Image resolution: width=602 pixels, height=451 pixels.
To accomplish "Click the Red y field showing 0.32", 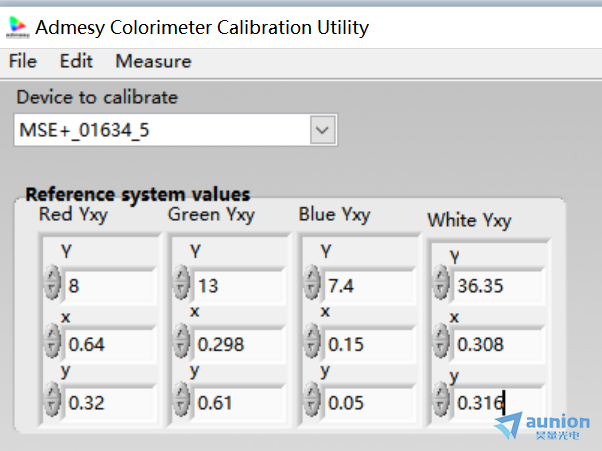I will click(x=111, y=403).
